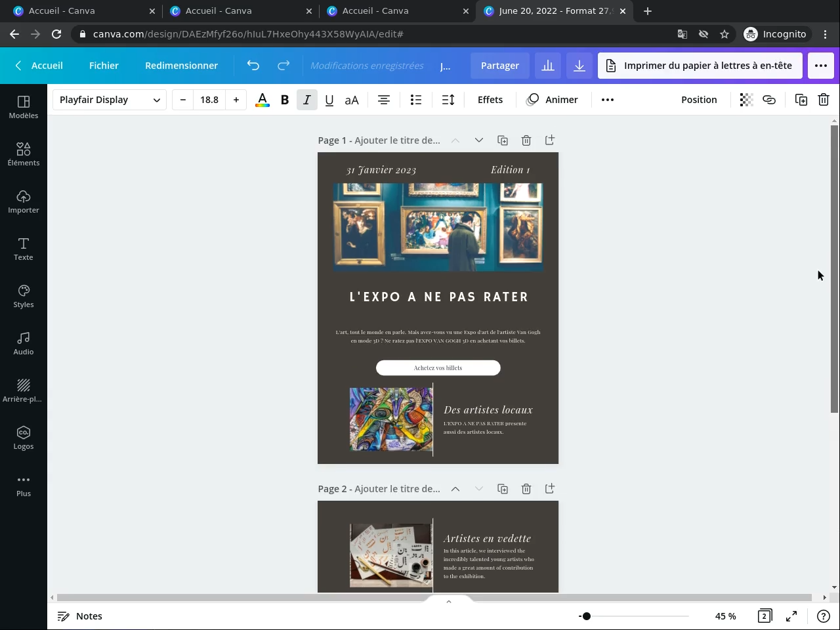
Task: Open more text options in toolbar
Action: tap(608, 100)
